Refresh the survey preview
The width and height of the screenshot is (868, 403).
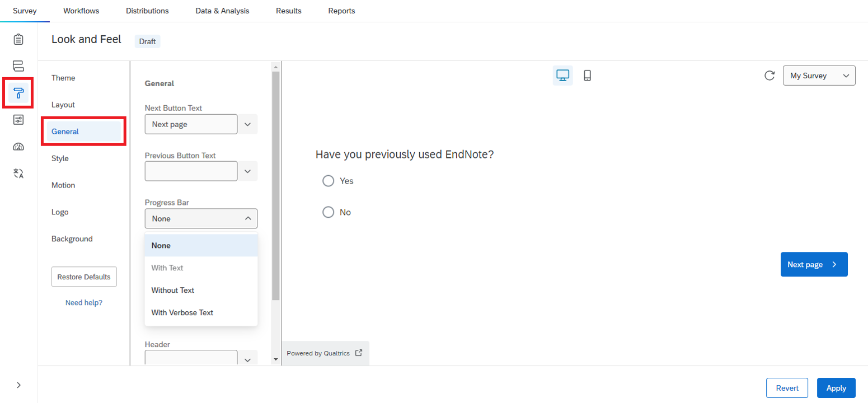pyautogui.click(x=770, y=76)
